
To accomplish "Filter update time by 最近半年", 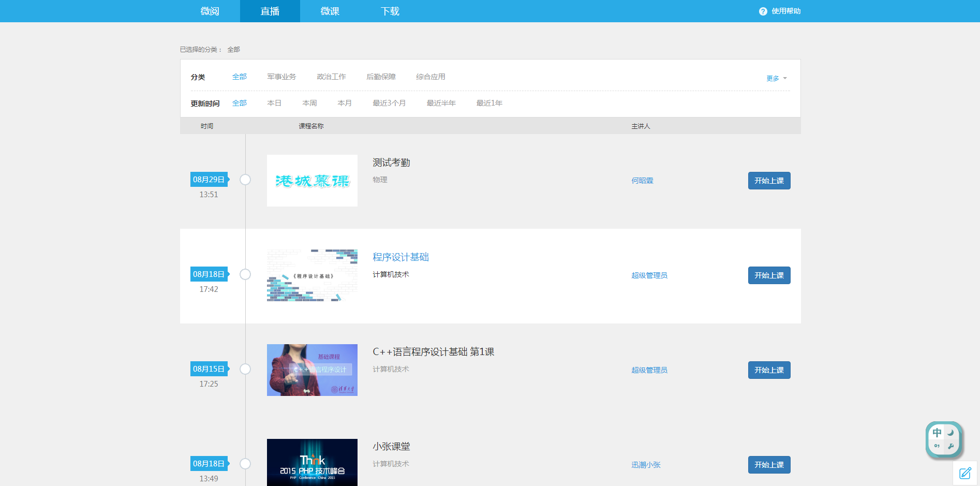I will [x=441, y=103].
